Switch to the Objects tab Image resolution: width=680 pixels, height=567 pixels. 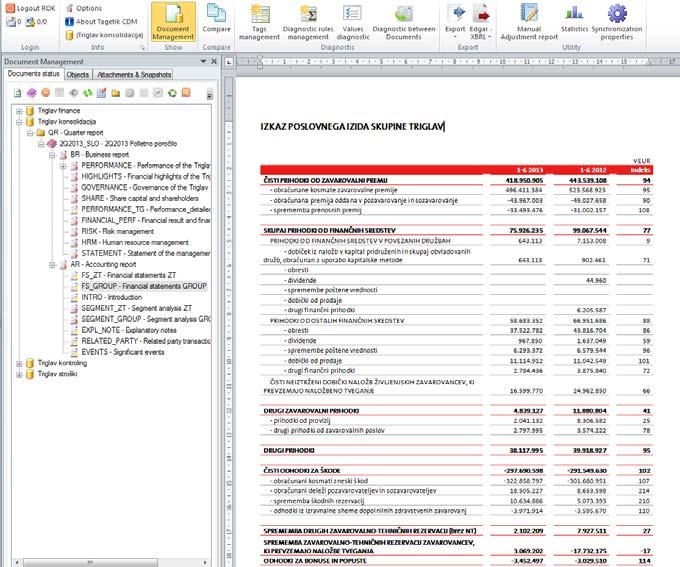click(x=78, y=75)
